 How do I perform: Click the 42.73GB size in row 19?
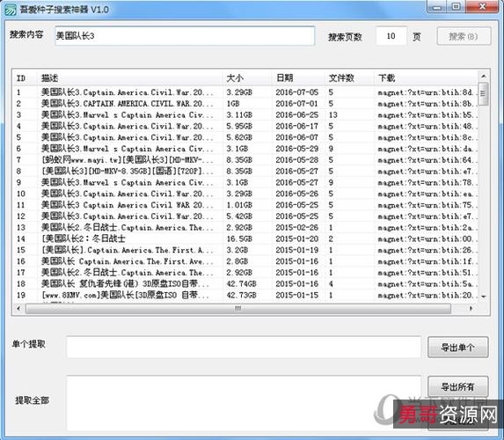241,295
